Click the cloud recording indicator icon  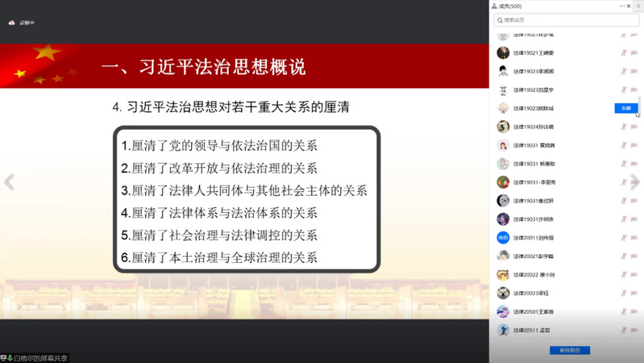coord(11,23)
